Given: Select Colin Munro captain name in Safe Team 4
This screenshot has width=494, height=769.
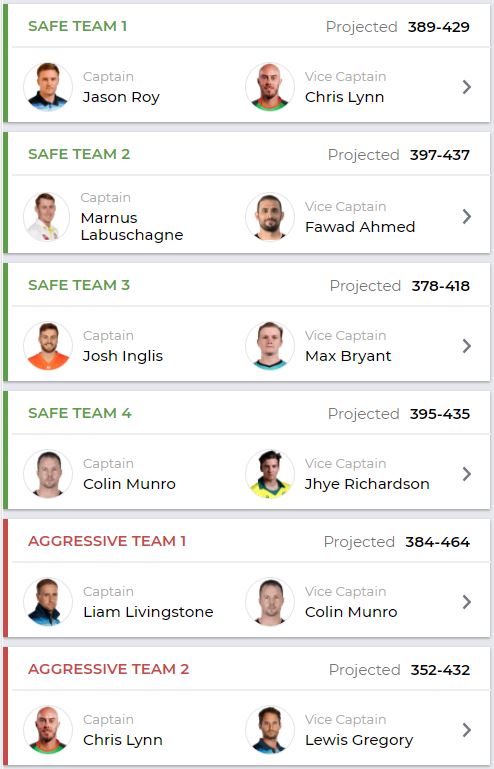Looking at the screenshot, I should point(130,484).
